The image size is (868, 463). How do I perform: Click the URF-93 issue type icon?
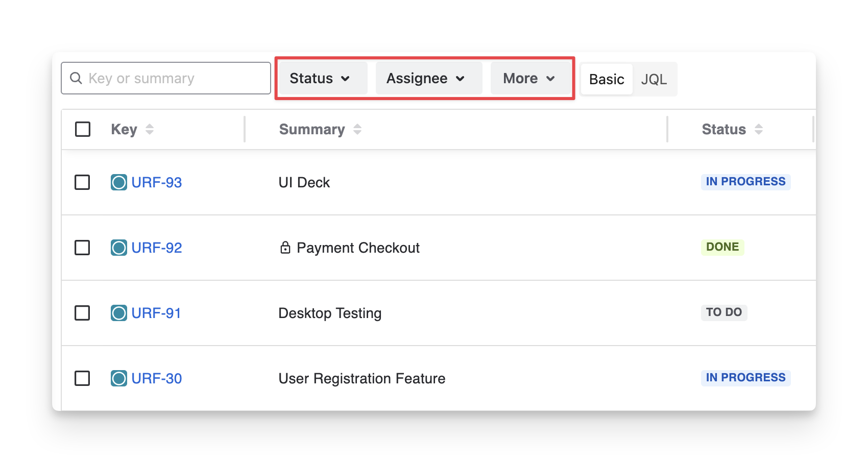(119, 182)
